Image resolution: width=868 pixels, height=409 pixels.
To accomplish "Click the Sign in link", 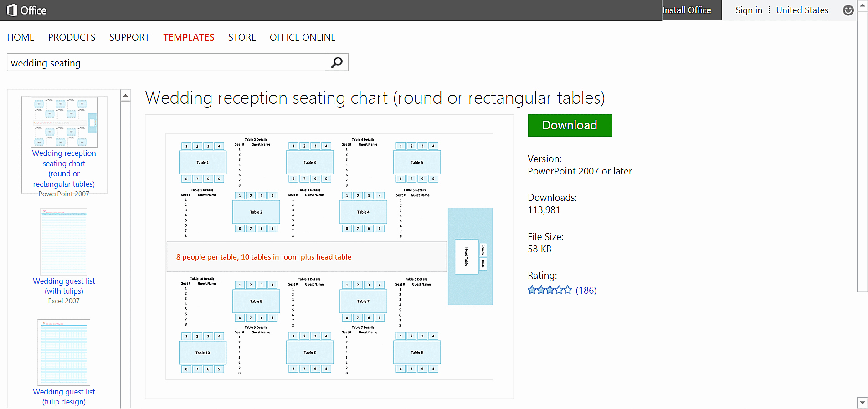I will (749, 10).
